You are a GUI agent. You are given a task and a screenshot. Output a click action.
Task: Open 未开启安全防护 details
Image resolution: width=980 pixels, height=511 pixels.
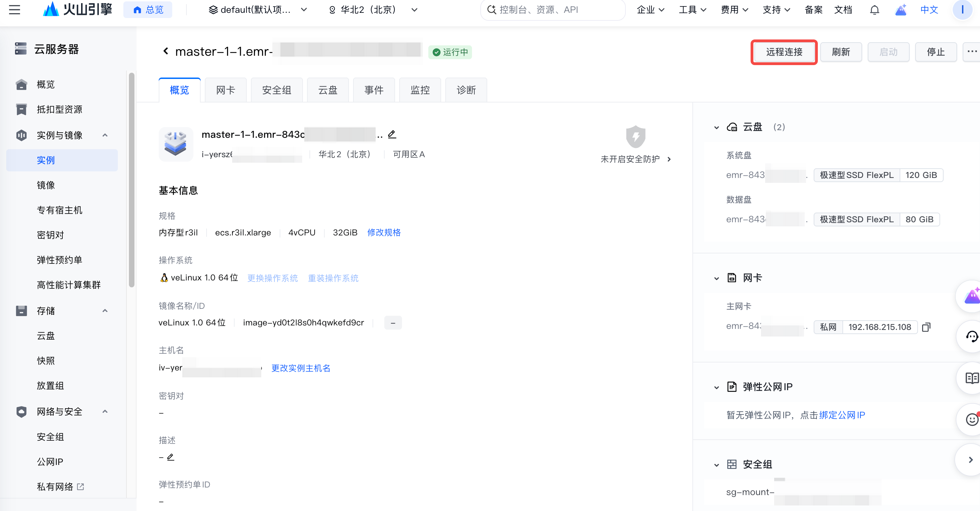[636, 159]
